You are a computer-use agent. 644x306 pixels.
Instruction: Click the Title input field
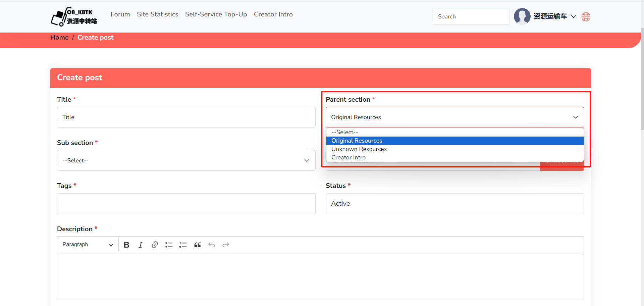186,117
